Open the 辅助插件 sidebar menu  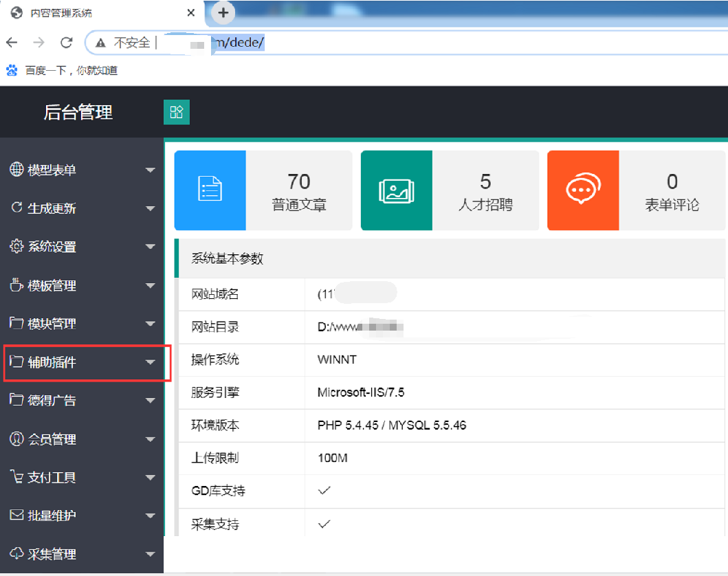pos(82,362)
